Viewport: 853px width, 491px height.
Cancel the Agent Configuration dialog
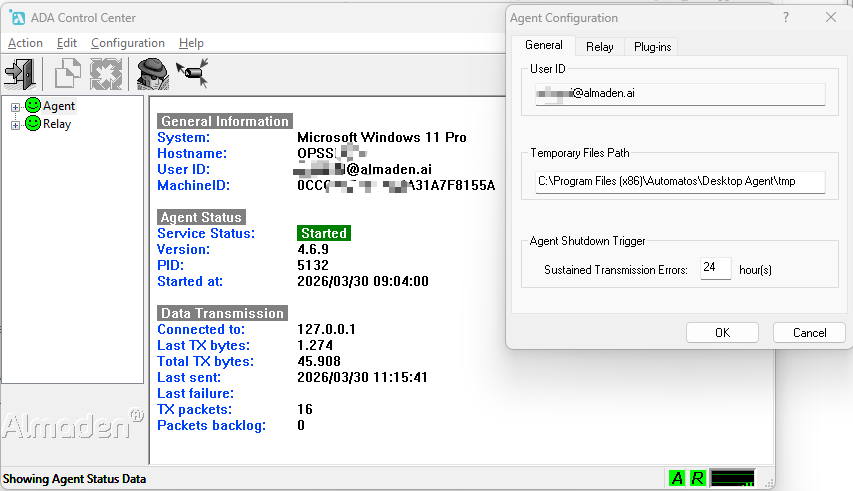click(x=809, y=333)
